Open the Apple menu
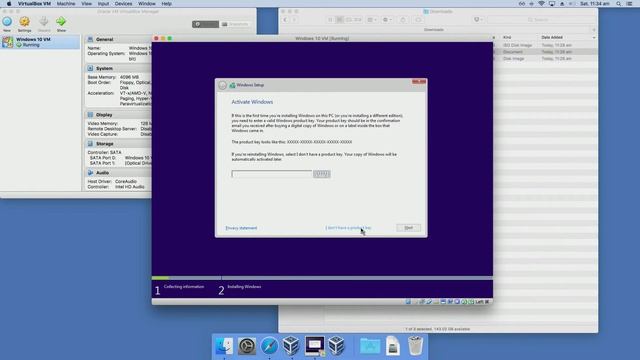Viewport: 640px width, 360px height. pyautogui.click(x=9, y=4)
